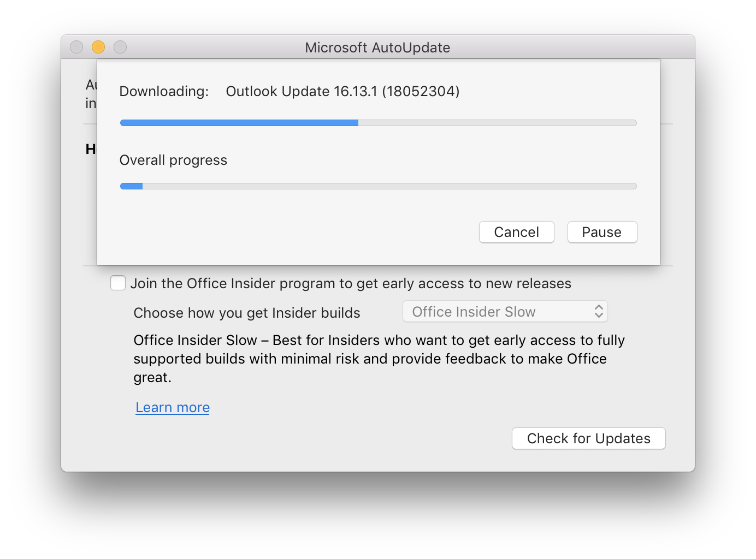Enable the Join Office Insider program checkbox
Viewport: 756px width, 559px height.
point(118,283)
